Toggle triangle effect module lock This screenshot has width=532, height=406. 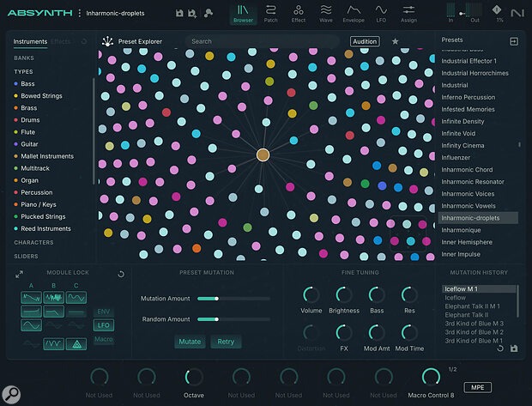pyautogui.click(x=76, y=344)
